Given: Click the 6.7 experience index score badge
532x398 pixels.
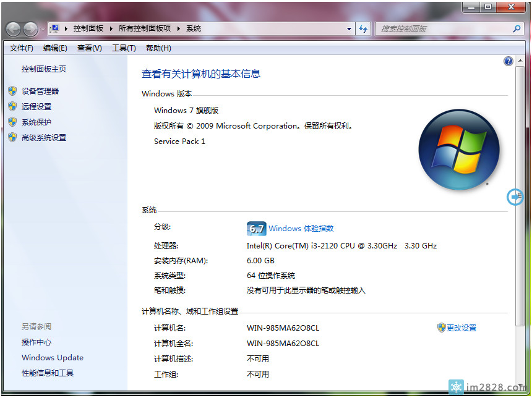Looking at the screenshot, I should pyautogui.click(x=257, y=229).
